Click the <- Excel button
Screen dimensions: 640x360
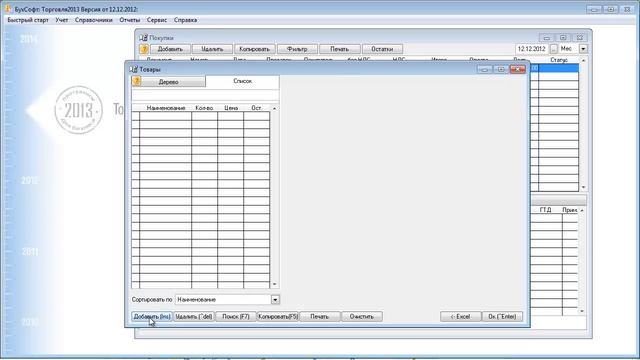460,316
